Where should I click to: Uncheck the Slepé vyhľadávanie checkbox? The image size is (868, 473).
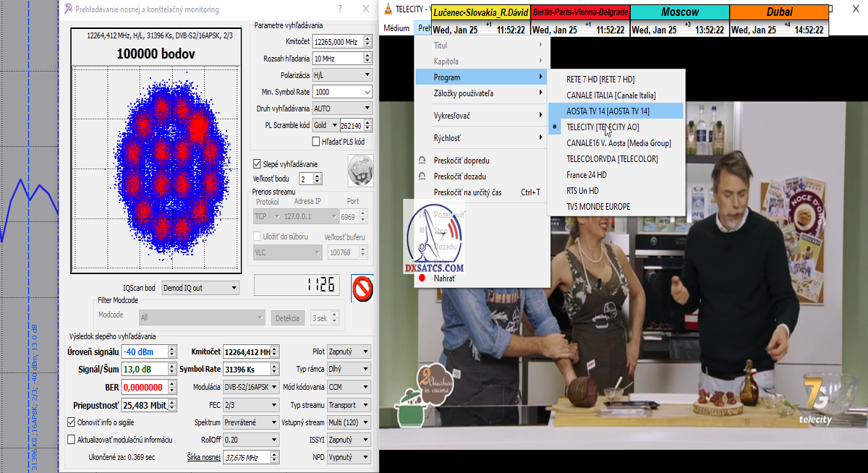point(257,164)
